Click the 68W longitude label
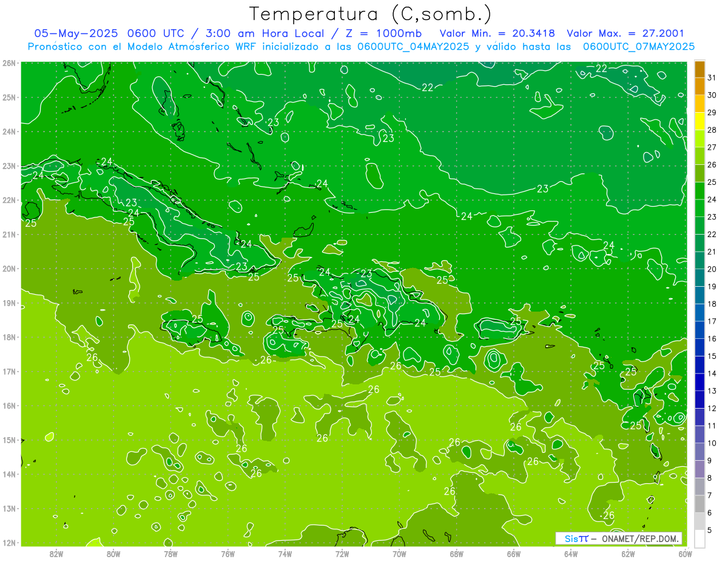This screenshot has height=562, width=728. pyautogui.click(x=456, y=554)
